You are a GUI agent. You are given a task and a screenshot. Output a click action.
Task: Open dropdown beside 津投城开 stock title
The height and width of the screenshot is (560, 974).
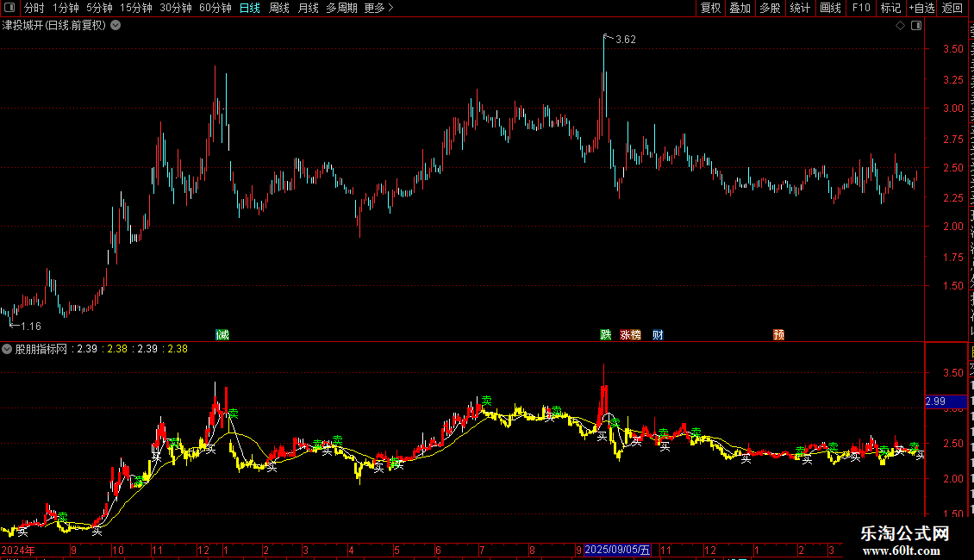(116, 26)
